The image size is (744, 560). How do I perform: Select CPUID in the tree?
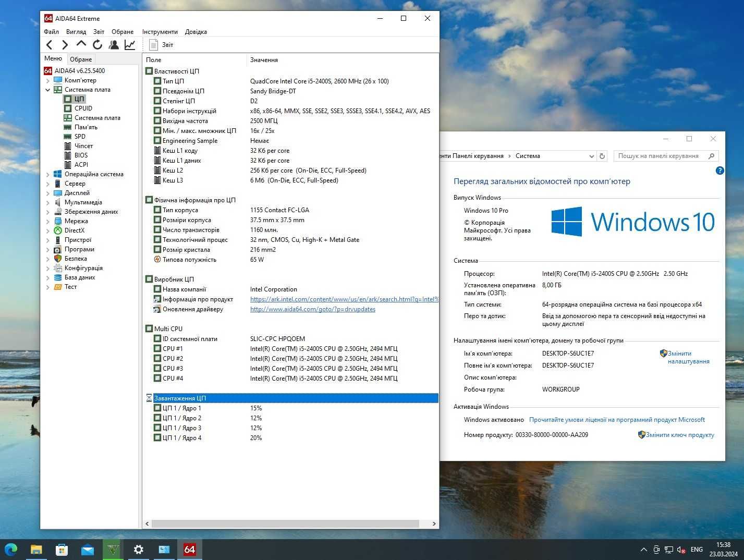tap(83, 108)
